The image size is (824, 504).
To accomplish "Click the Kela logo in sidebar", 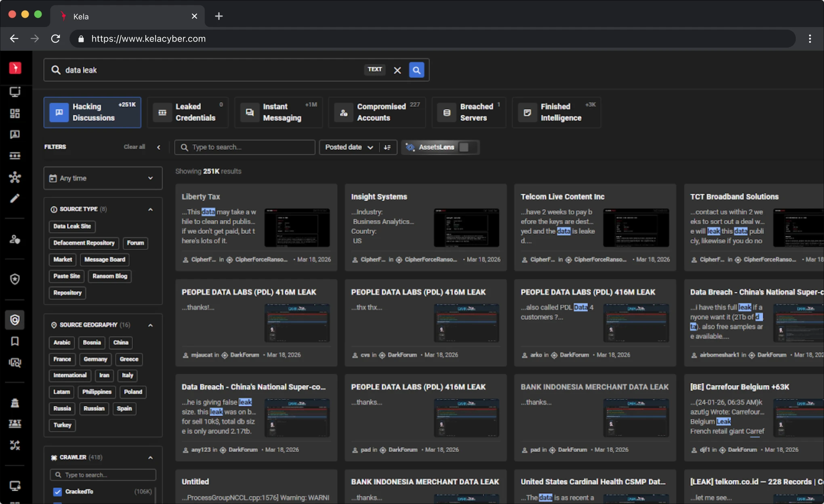I will [15, 68].
